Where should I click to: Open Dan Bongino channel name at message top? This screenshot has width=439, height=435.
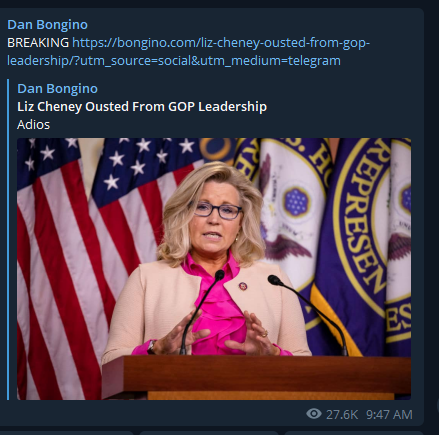pyautogui.click(x=47, y=25)
